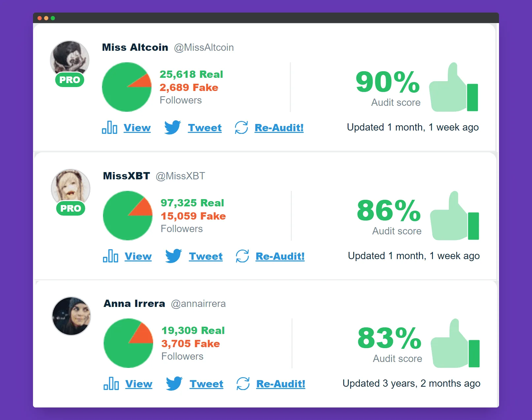This screenshot has width=532, height=420.
Task: Select the Twitter bird icon on Anna Irrera's row
Action: click(174, 384)
